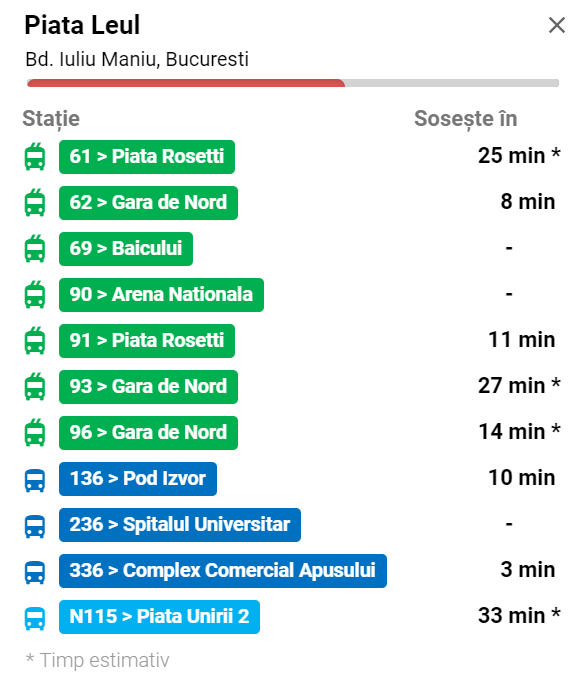
Task: Click the trolleybus icon beside line 61
Action: pyautogui.click(x=35, y=157)
